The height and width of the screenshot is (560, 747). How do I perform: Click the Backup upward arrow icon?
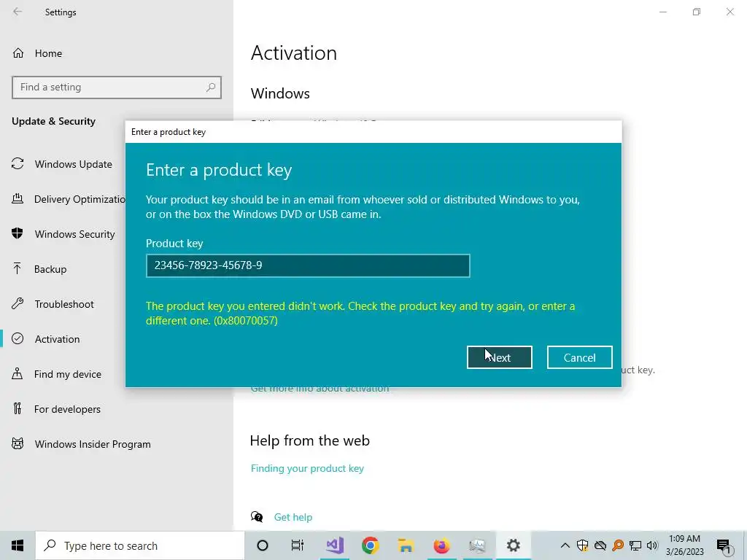click(18, 268)
